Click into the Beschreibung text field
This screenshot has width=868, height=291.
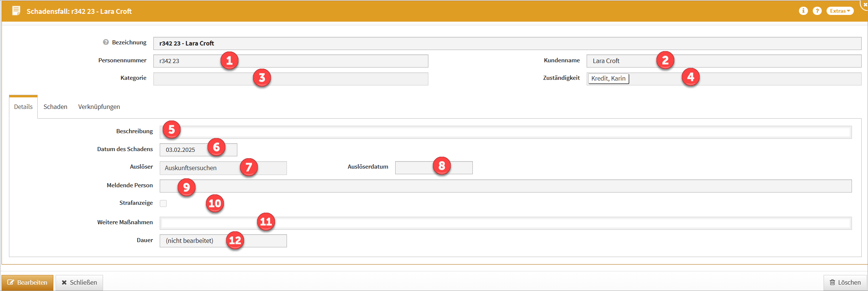pyautogui.click(x=505, y=132)
